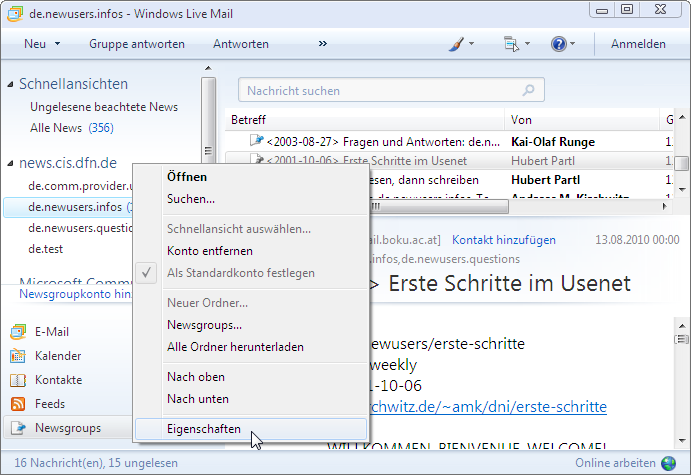Collapse the news.cis.dfn.de account tree

pyautogui.click(x=10, y=163)
